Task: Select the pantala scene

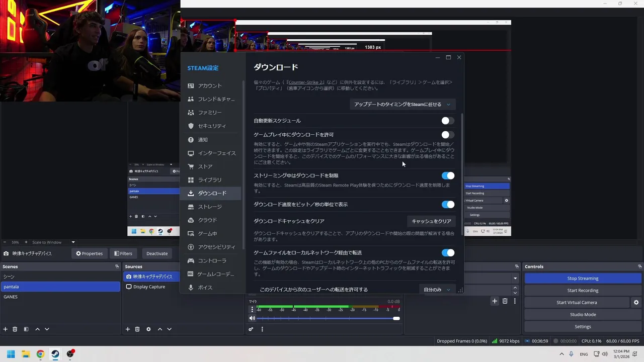Action: click(60, 287)
